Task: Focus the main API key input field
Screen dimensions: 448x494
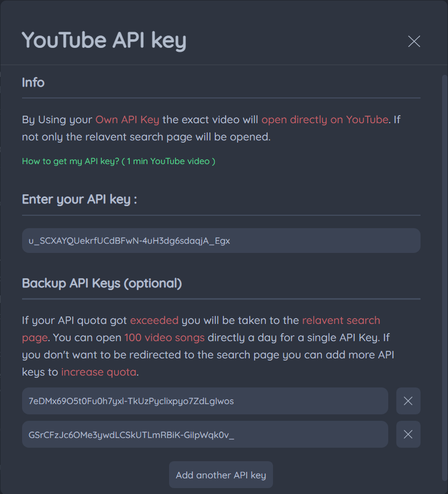Action: [221, 241]
